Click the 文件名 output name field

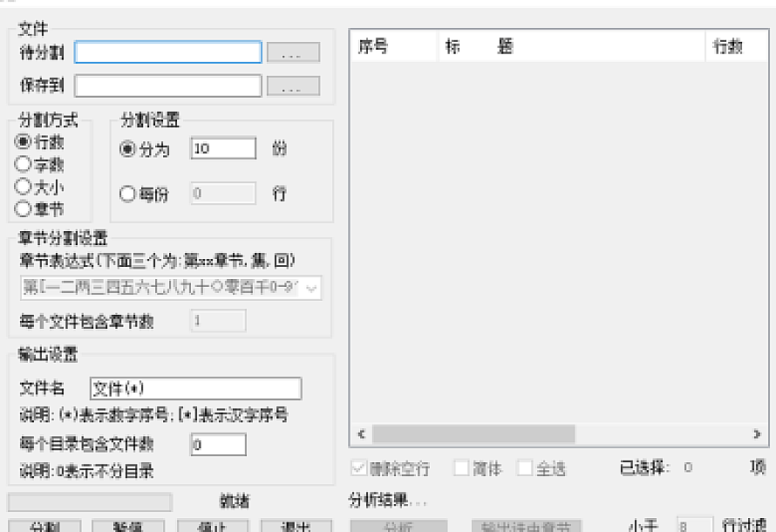click(195, 389)
